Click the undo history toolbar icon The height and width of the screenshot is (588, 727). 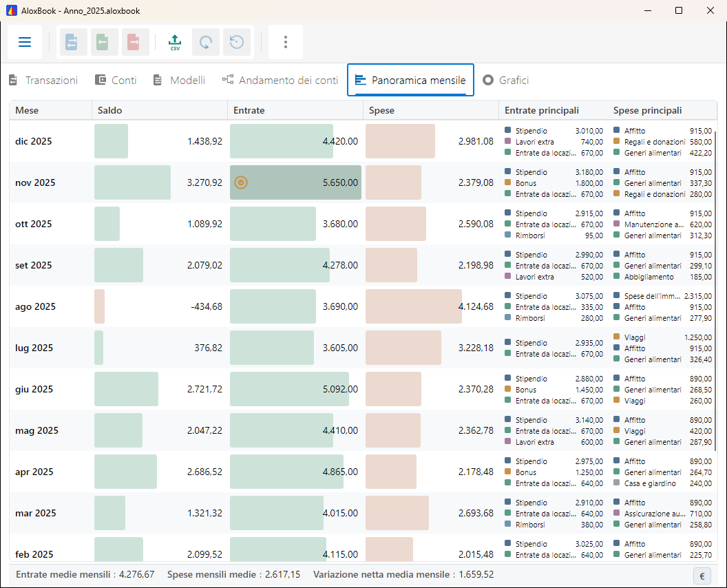click(237, 42)
